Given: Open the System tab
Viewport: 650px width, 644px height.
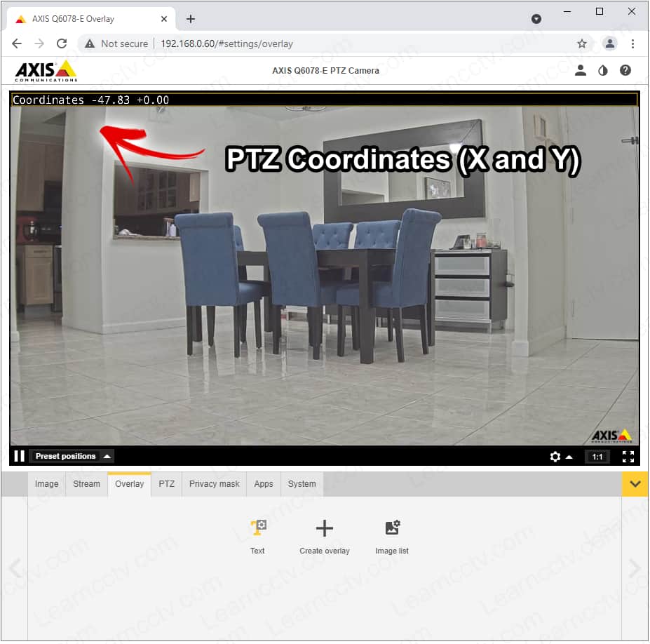Looking at the screenshot, I should coord(302,484).
